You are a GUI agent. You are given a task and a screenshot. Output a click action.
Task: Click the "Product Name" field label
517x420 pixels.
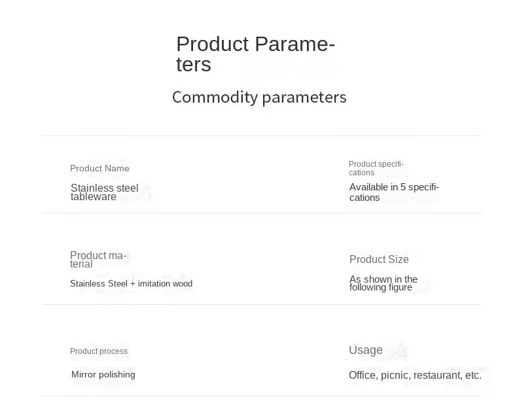click(x=99, y=168)
